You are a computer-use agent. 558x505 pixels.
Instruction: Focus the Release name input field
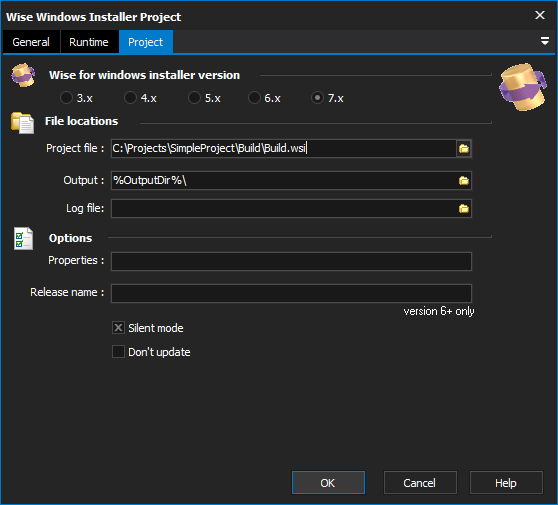click(291, 293)
